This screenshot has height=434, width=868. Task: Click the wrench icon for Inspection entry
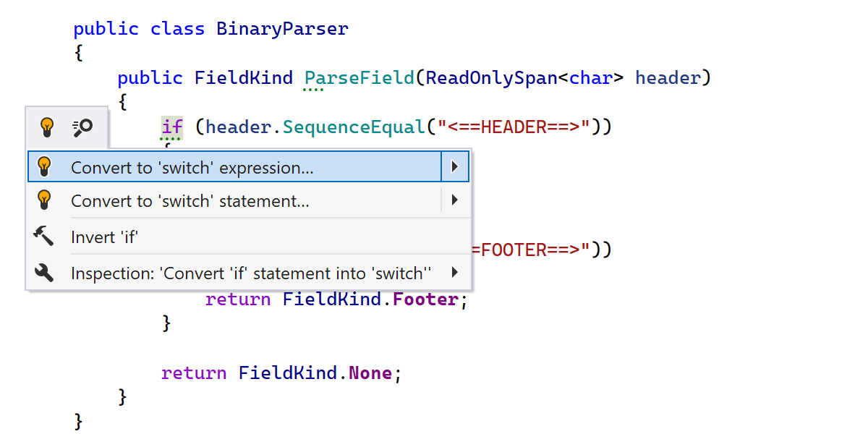[x=44, y=273]
